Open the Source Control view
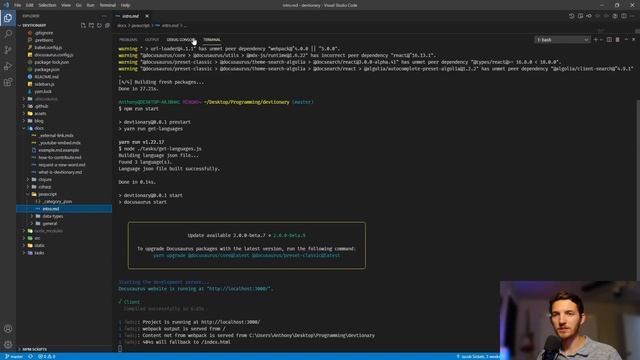 (x=8, y=50)
